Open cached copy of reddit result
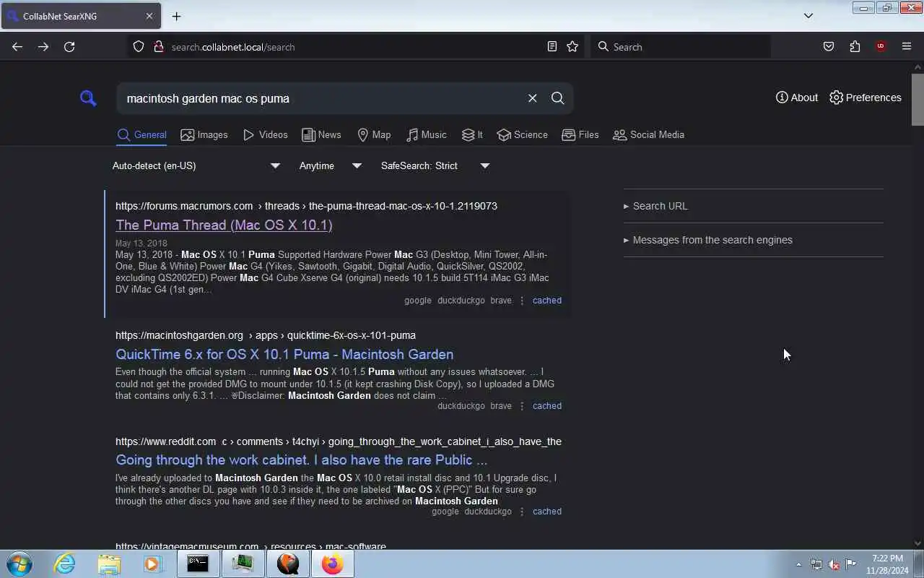924x578 pixels. (x=547, y=512)
